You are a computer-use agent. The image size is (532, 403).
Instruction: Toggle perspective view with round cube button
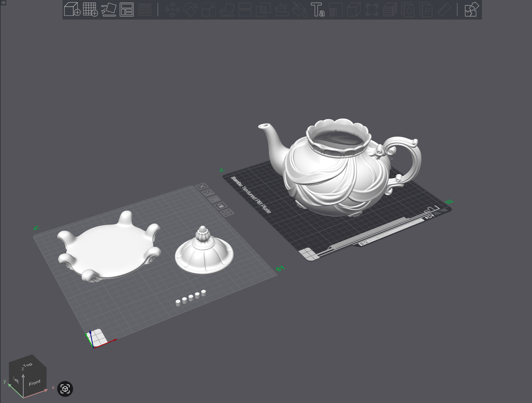click(65, 389)
